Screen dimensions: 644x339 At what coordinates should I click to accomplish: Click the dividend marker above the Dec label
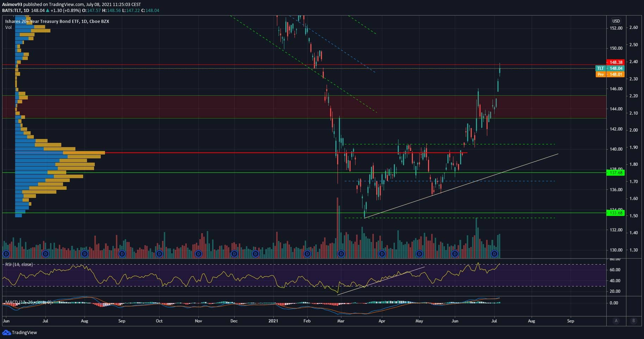(234, 254)
